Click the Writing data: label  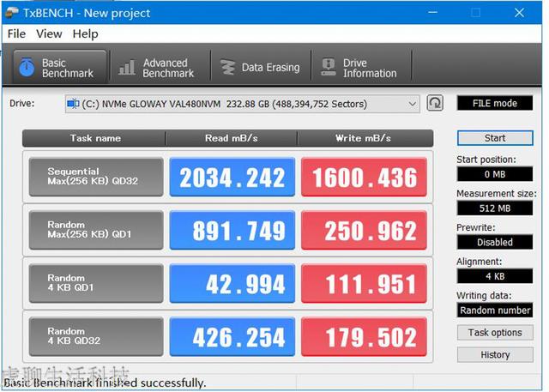click(x=484, y=295)
